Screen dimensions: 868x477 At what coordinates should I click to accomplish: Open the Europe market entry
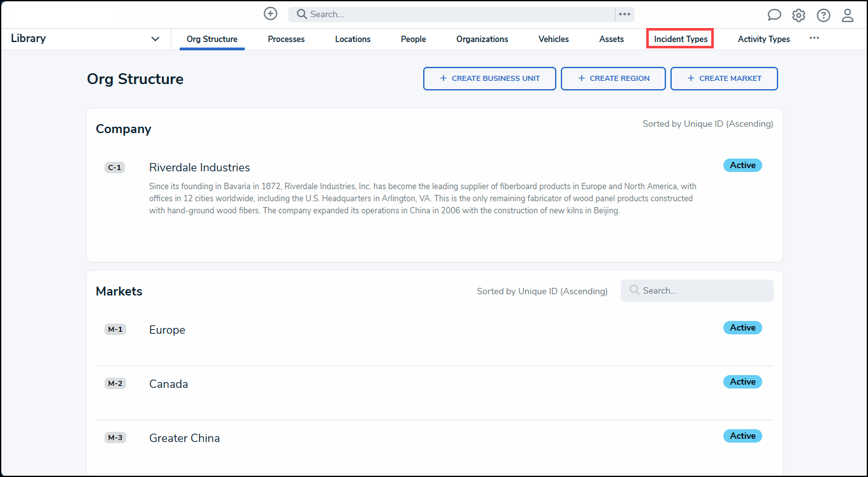[x=167, y=330]
